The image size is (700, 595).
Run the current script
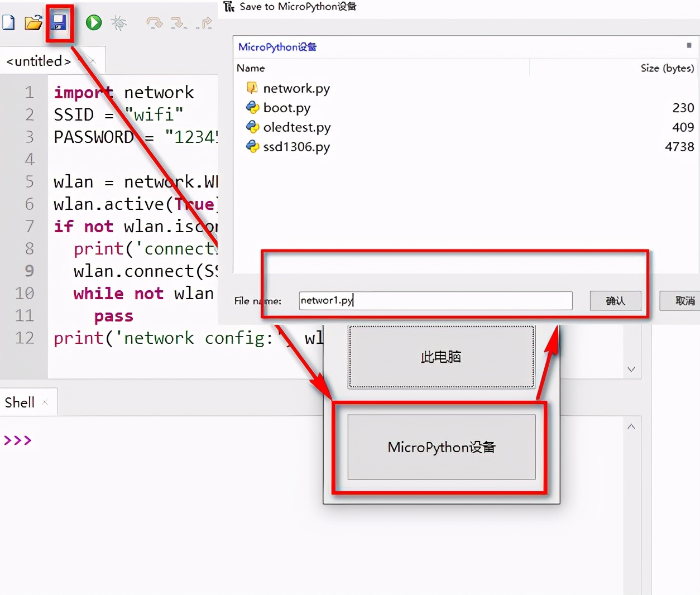click(x=93, y=22)
